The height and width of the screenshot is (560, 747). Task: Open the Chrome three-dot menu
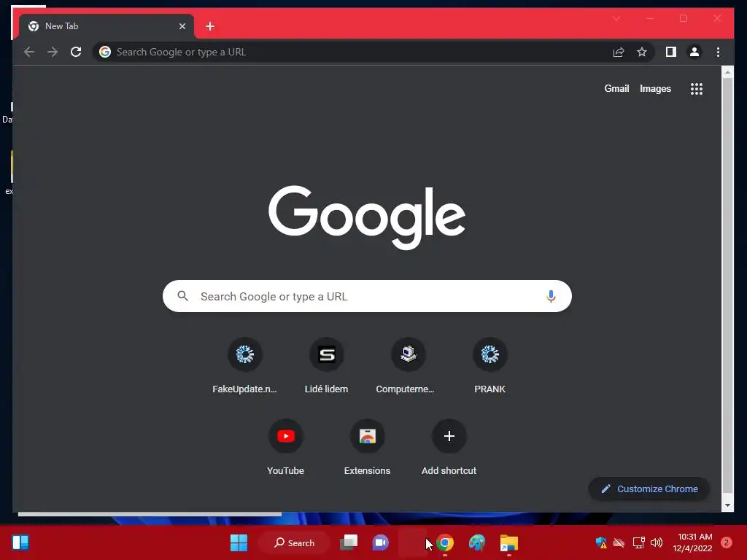tap(718, 52)
